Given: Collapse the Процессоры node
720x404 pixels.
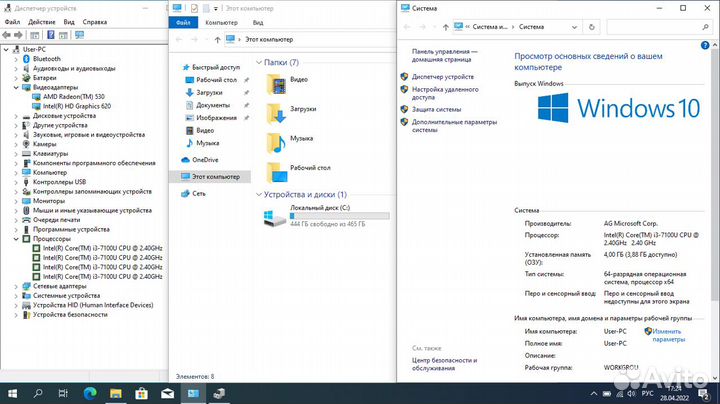Looking at the screenshot, I should click(x=16, y=239).
